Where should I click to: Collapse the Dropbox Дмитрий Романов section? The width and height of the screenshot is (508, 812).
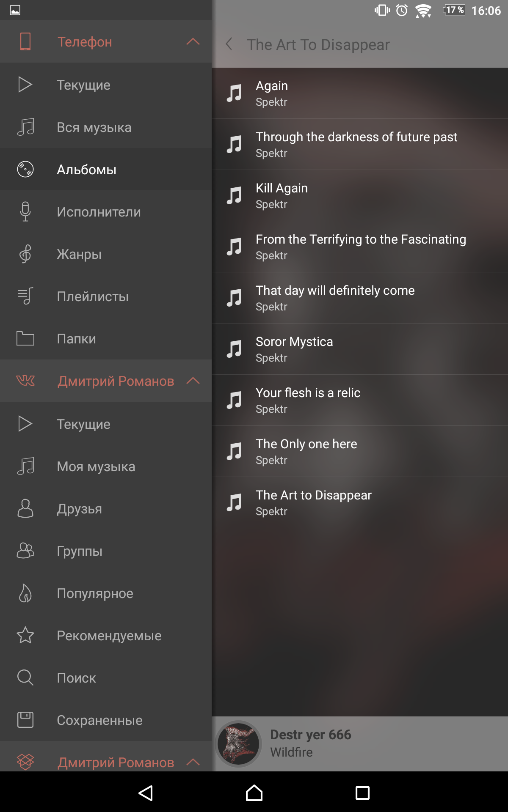tap(193, 762)
